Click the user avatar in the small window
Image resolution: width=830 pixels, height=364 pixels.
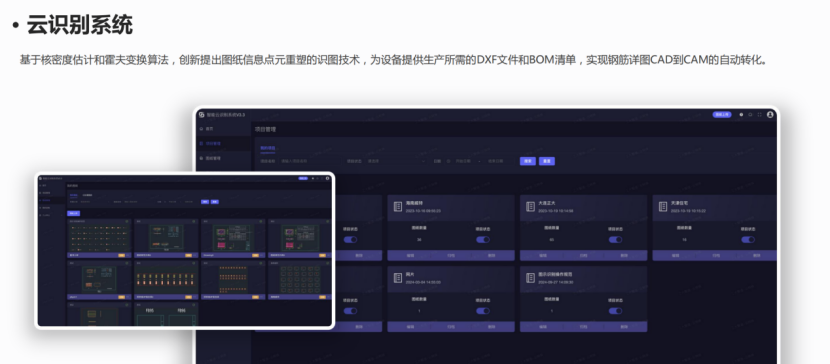(x=328, y=178)
